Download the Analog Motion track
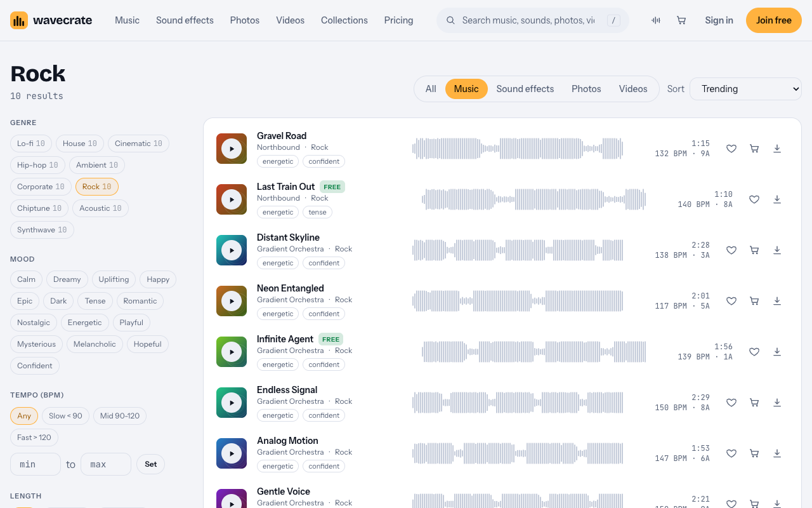The width and height of the screenshot is (812, 508). [777, 453]
